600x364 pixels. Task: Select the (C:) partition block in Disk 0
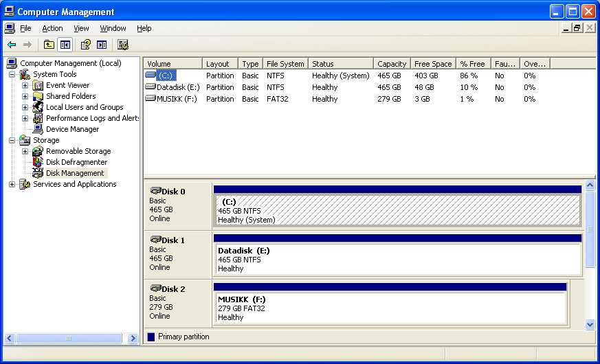click(397, 210)
